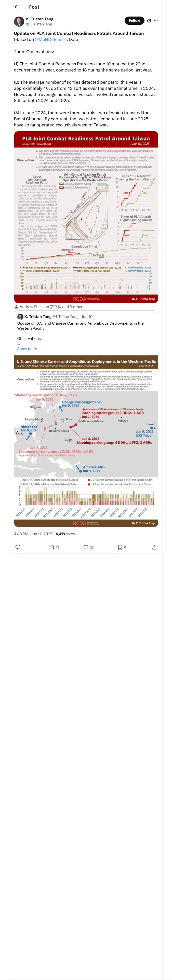Open the PLA Joint Combat Readiness Patrol infographic
The image size is (172, 980).
pos(86,217)
